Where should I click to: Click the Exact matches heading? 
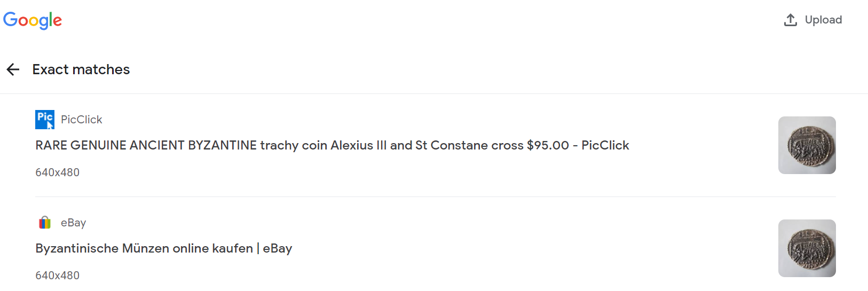(81, 69)
